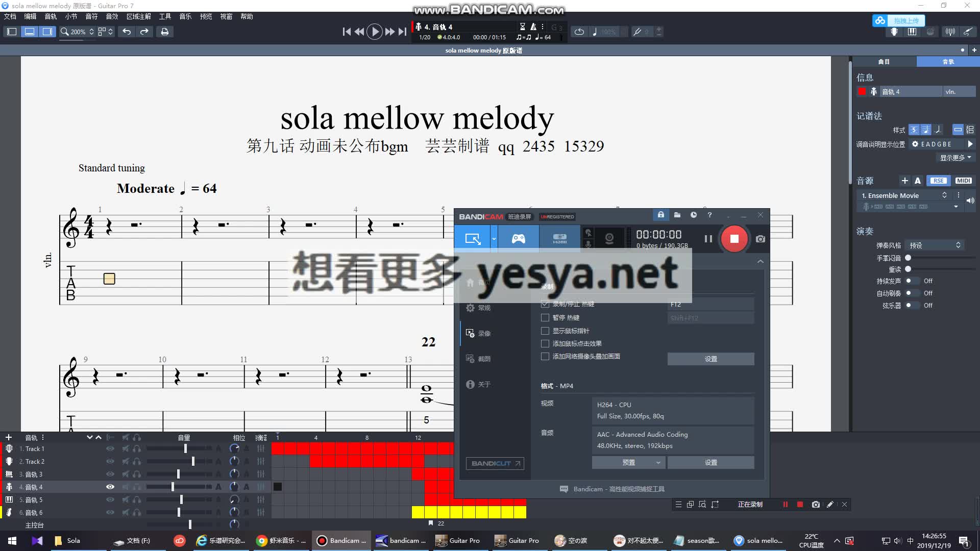Jump to first bar in Guitar Pro transport
Viewport: 980px width, 551px height.
pyautogui.click(x=347, y=32)
